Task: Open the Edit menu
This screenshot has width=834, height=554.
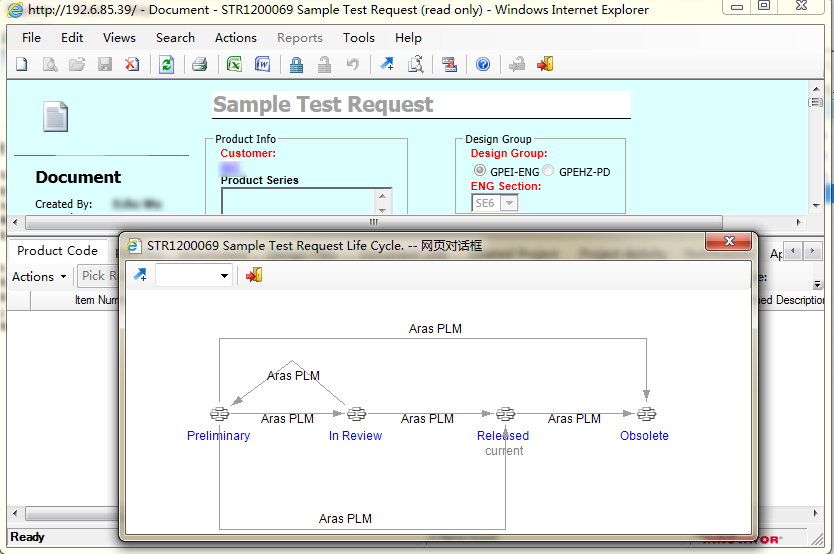Action: [x=72, y=38]
